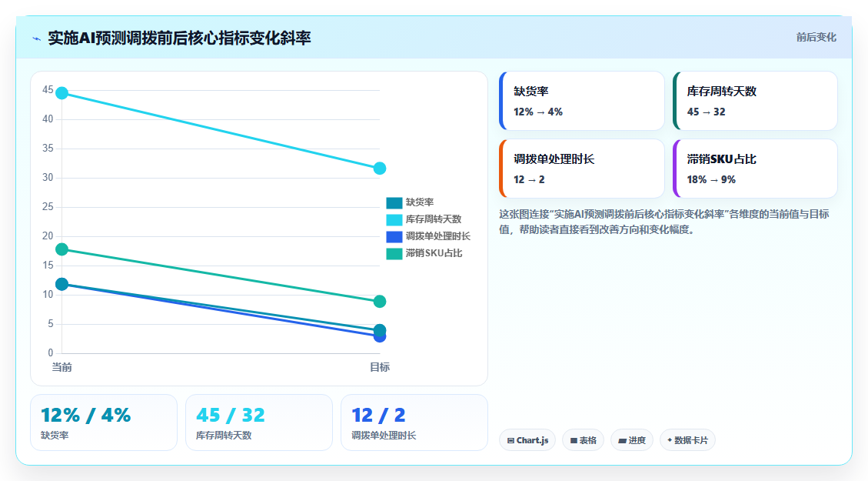Toggle 滞销SKU占比 legend color box
Image resolution: width=868 pixels, height=481 pixels.
tap(394, 254)
